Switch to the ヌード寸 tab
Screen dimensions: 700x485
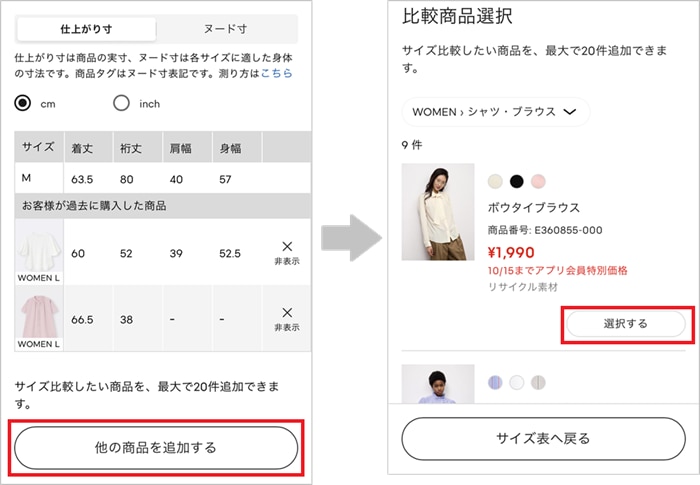click(x=225, y=29)
